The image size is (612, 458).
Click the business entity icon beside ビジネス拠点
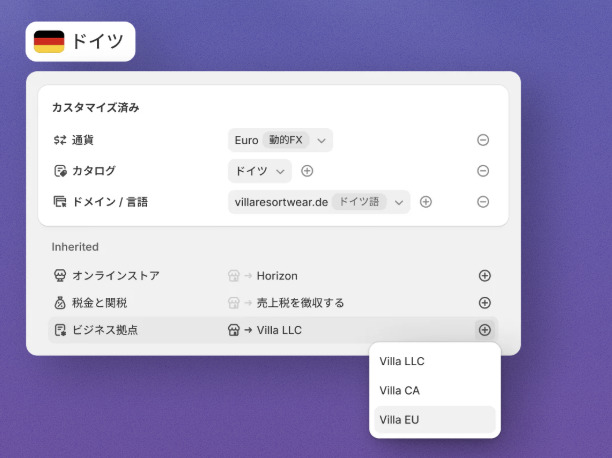pyautogui.click(x=60, y=330)
